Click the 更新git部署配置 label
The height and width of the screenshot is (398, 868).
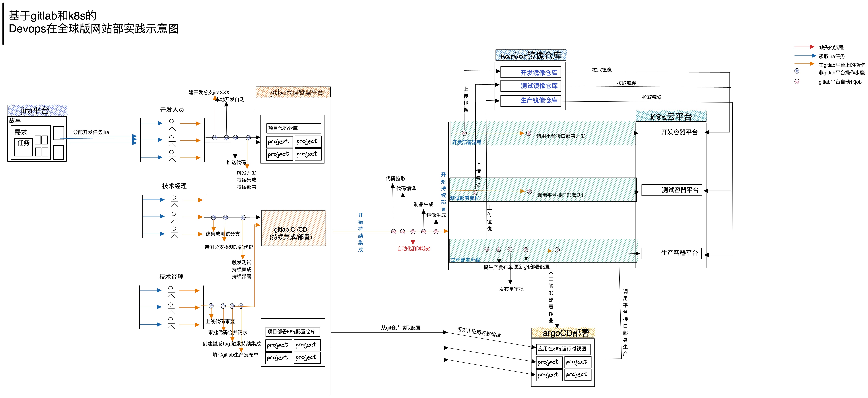click(x=532, y=267)
